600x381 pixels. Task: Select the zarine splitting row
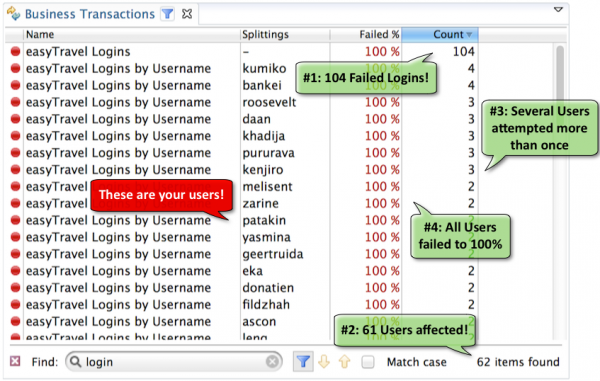243,203
